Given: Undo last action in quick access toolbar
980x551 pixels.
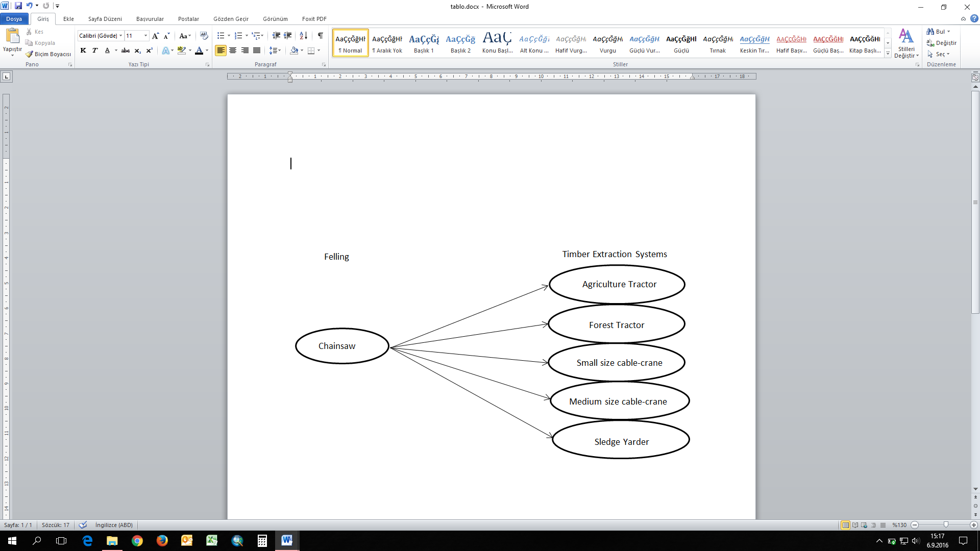Looking at the screenshot, I should click(x=30, y=6).
